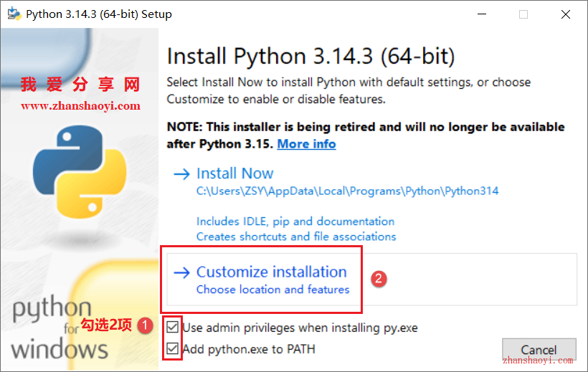Click 'Choose location and features' subtitle
Image resolution: width=588 pixels, height=372 pixels.
pos(273,290)
